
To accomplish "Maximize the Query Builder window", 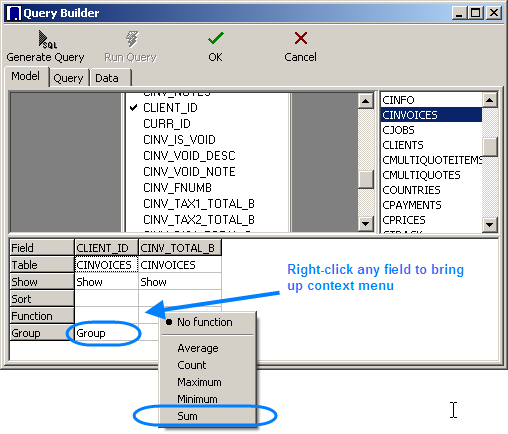I will click(x=476, y=13).
